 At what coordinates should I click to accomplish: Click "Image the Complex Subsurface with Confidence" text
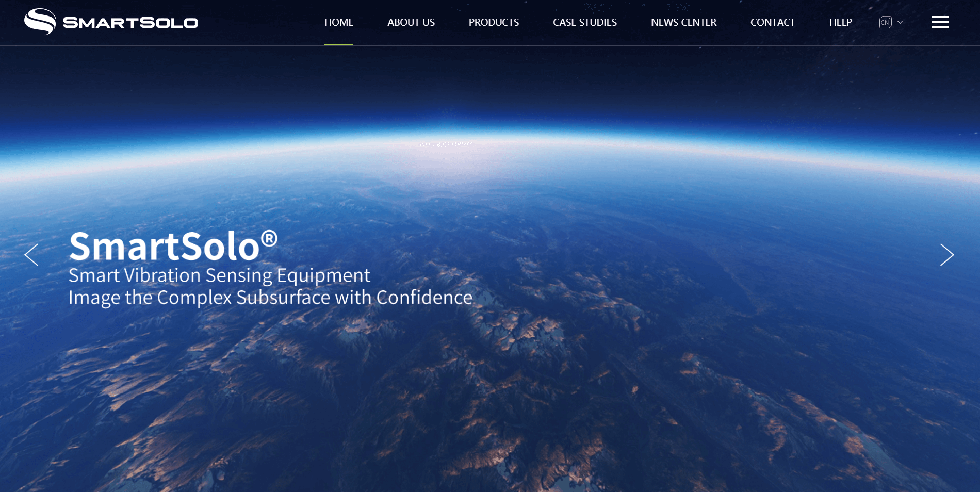pos(270,298)
